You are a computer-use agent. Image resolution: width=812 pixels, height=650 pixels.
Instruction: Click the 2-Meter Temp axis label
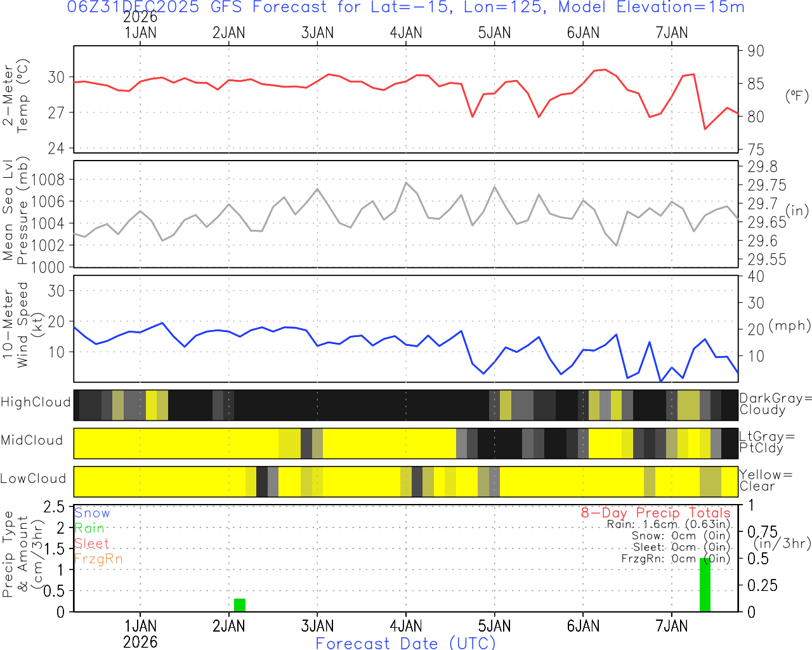(x=16, y=98)
